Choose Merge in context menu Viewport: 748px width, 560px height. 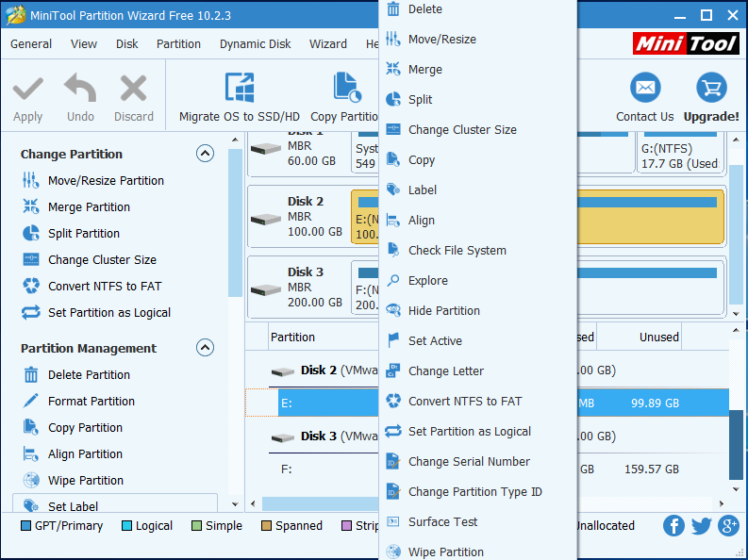477,69
